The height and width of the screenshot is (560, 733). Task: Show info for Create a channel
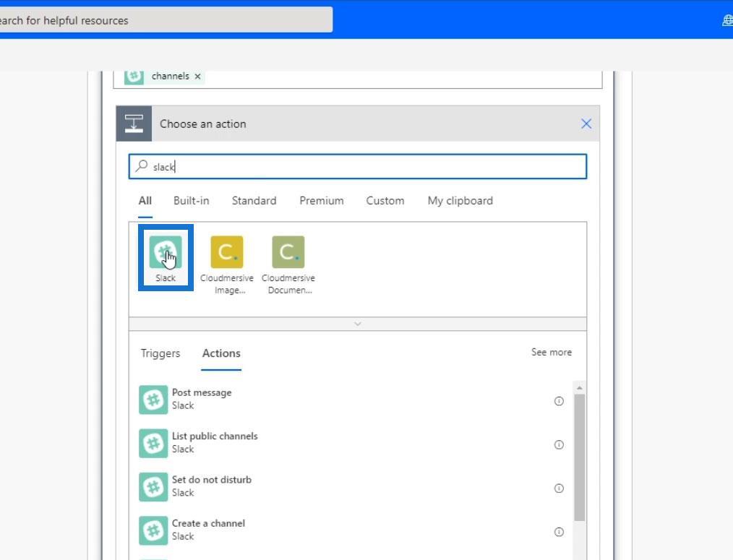point(559,532)
